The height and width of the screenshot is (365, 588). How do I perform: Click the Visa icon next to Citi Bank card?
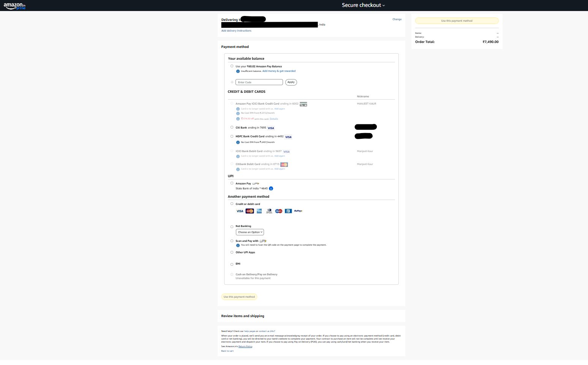[x=270, y=128]
